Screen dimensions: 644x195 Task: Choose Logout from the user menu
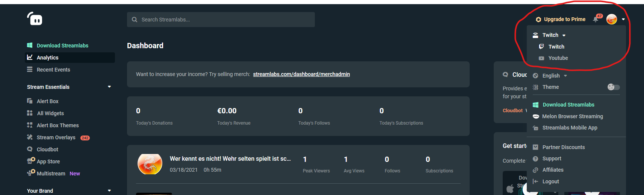tap(550, 181)
